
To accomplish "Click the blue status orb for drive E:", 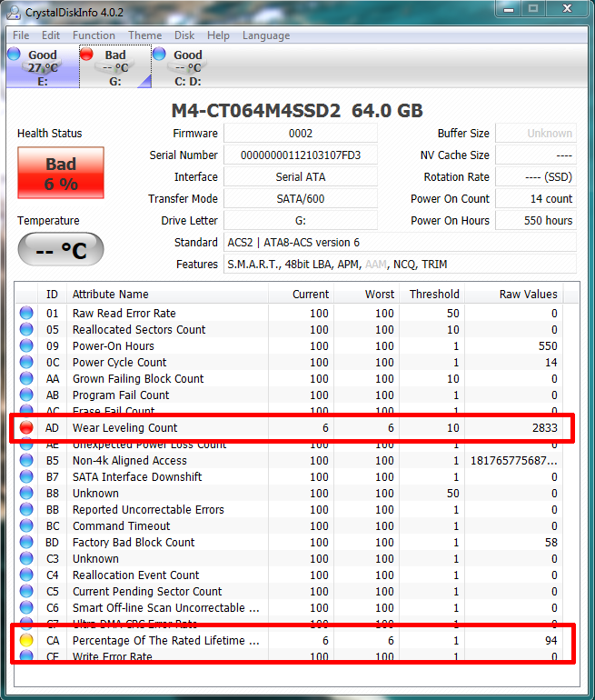I will (x=15, y=54).
